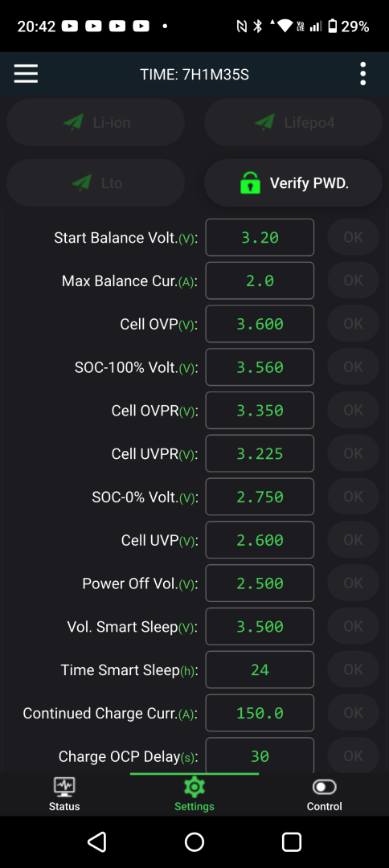Tap the Android home circle button
The height and width of the screenshot is (868, 389).
click(x=194, y=842)
